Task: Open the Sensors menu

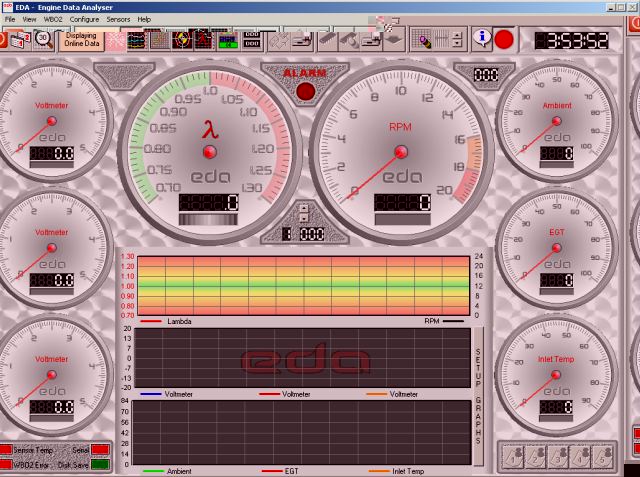Action: click(119, 19)
